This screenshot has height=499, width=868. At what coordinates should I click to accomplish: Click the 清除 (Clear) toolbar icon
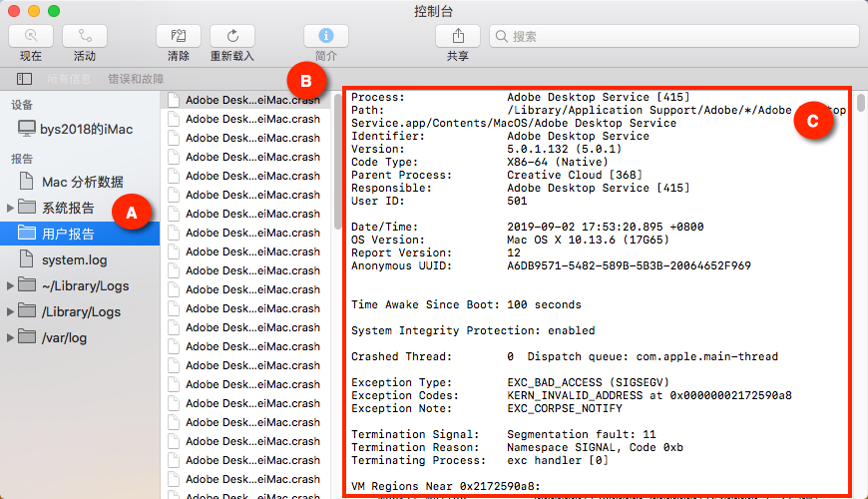point(179,37)
